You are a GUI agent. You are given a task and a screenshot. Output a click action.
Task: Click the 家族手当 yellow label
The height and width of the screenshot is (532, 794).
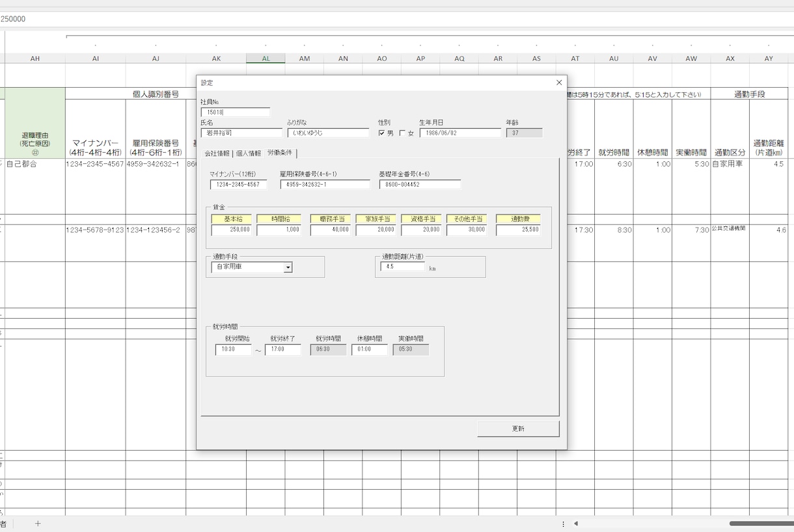[x=376, y=219]
